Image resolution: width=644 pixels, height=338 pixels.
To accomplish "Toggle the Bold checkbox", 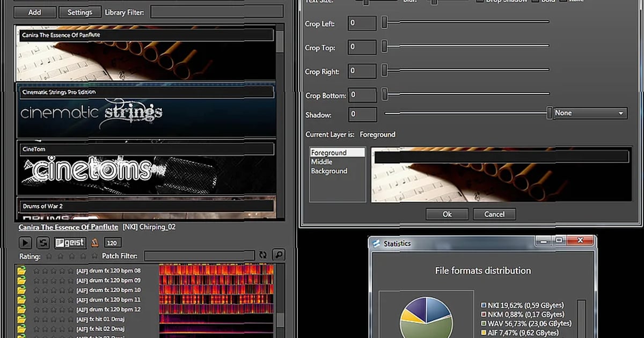I will (536, 2).
